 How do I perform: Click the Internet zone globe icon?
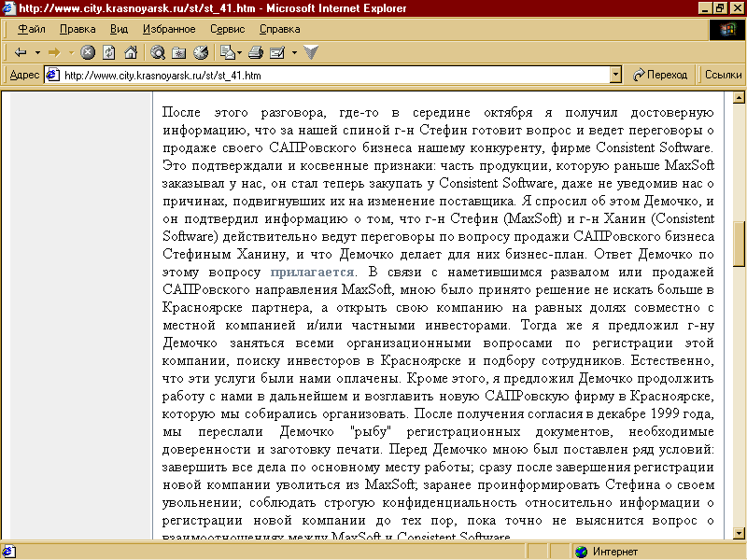581,552
